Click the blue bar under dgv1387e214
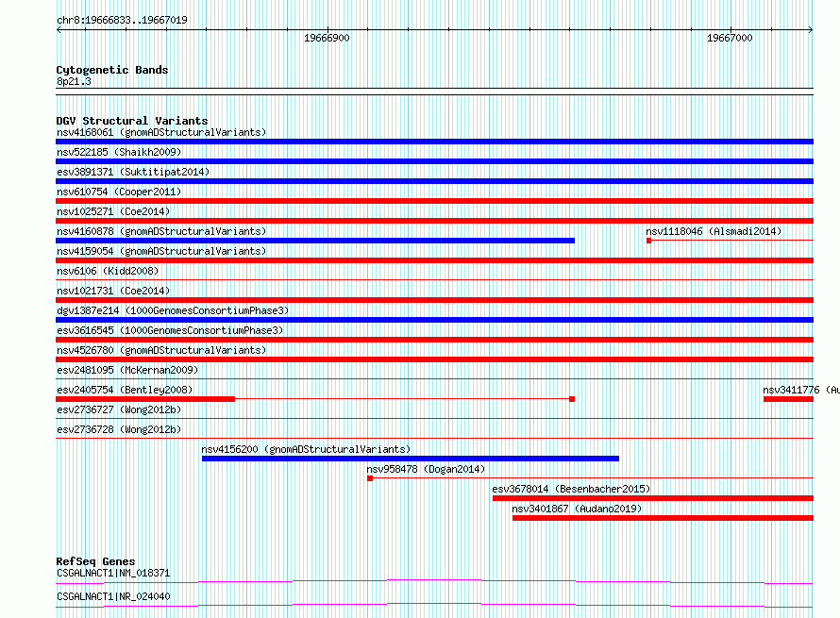 click(434, 320)
